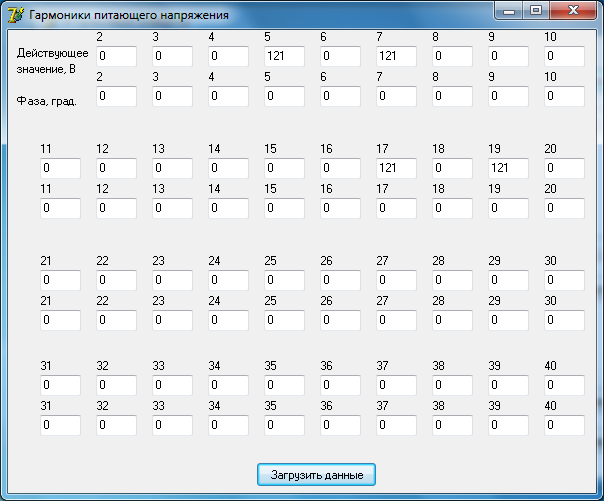Viewport: 604px width, 501px height.
Task: Focus the RMS value field for harmonic 8
Action: (x=452, y=56)
